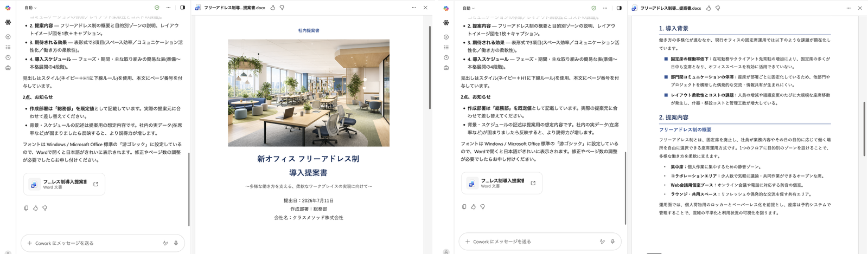Like the document preview in right window header

point(709,8)
